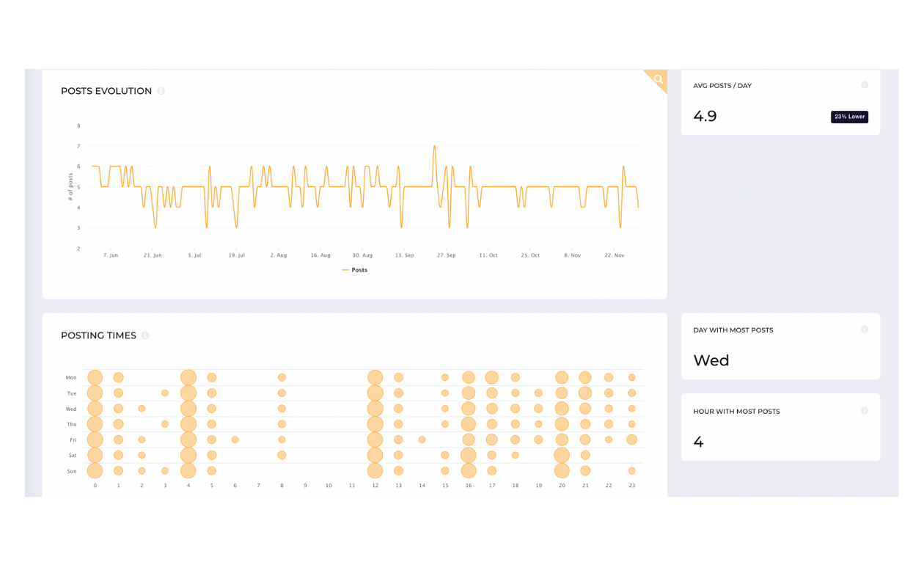Click the Friday bubble at hour 14
924x587 pixels.
click(x=422, y=440)
